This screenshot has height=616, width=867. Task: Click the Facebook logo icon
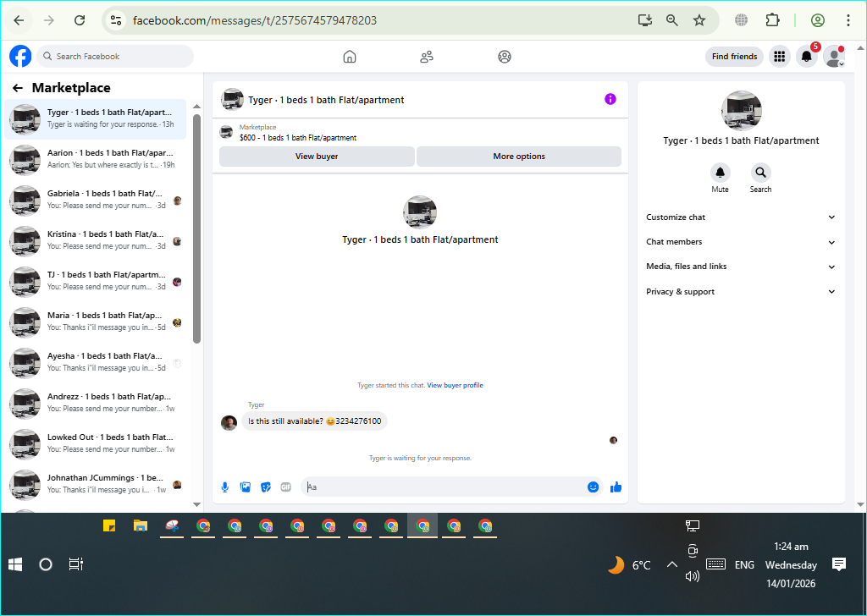[x=20, y=57]
